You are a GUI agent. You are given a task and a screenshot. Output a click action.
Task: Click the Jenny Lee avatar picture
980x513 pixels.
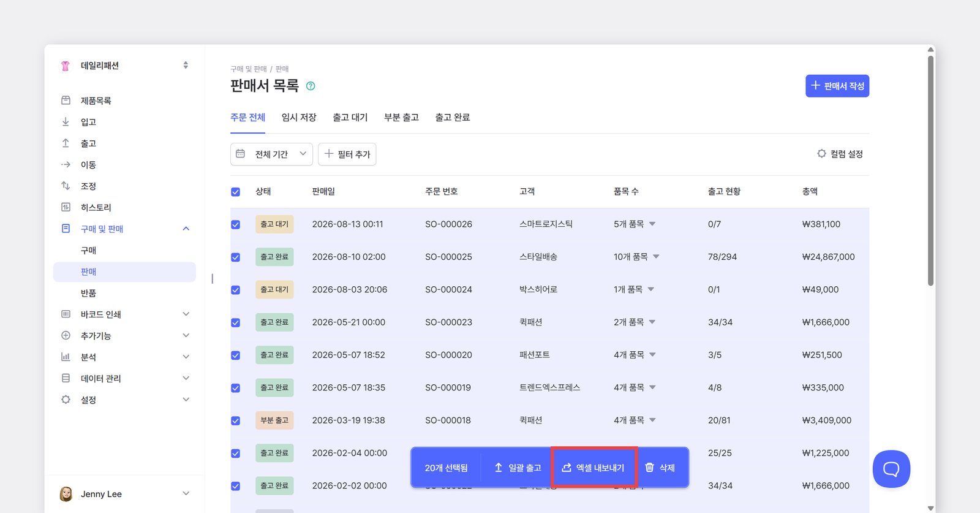click(x=66, y=494)
